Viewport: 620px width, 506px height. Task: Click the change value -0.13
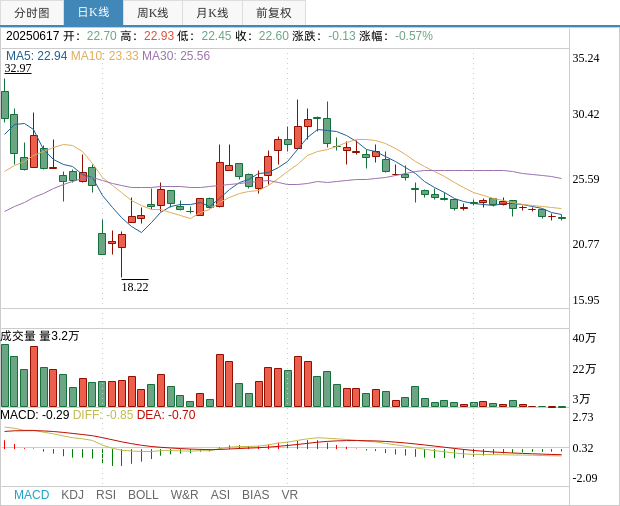click(342, 36)
